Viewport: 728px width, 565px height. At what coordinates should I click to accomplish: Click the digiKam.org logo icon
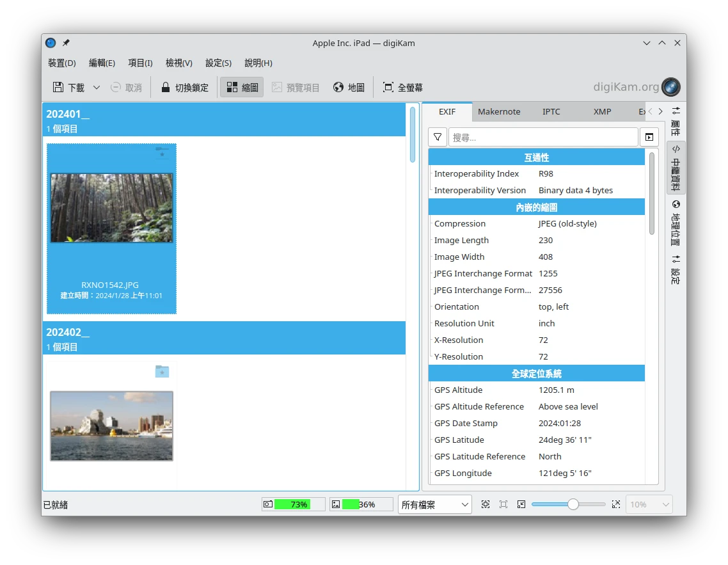(x=670, y=87)
